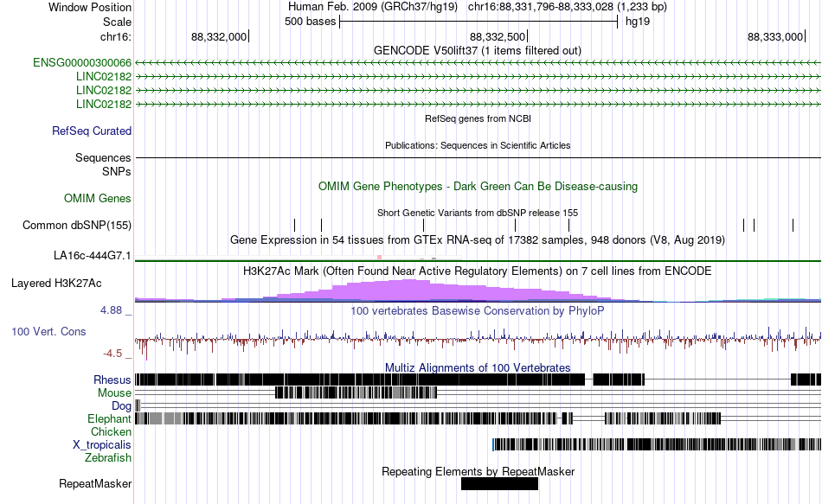Screen dimensions: 822x504
Task: Click the 88,332,500 ruler coordinate
Action: coord(498,36)
